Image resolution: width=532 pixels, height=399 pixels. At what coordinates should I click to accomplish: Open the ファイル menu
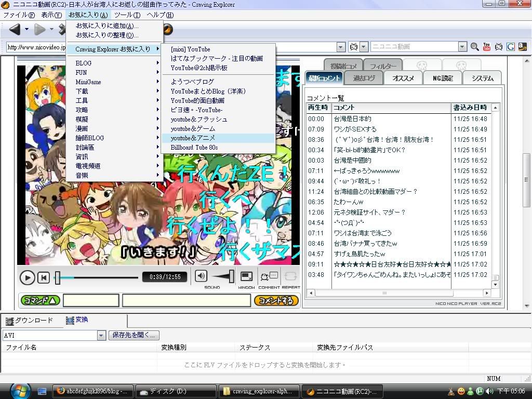coord(19,15)
